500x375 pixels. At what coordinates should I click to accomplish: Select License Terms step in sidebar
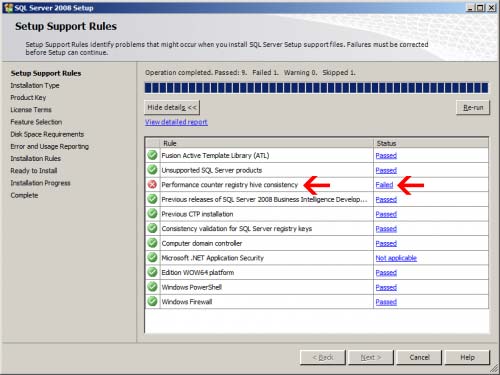pos(31,110)
